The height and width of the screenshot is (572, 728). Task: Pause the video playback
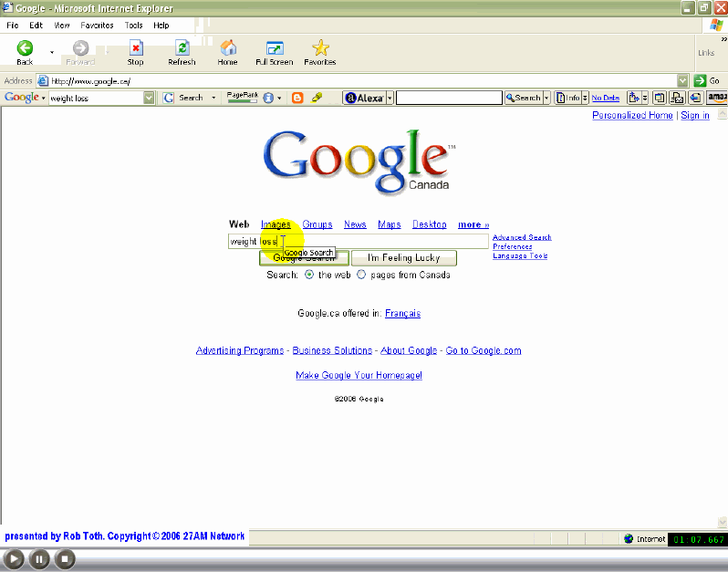coord(39,559)
